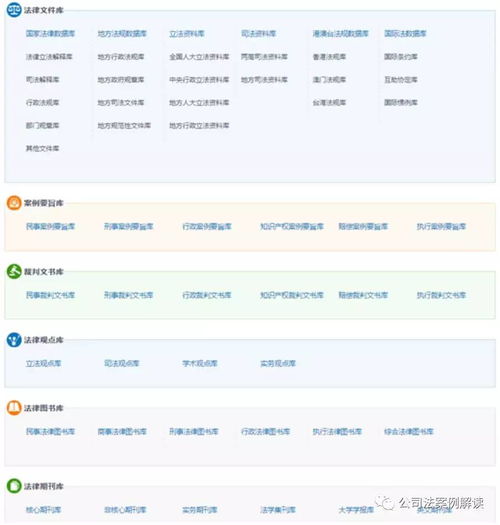Screen dimensions: 500x525
Task: Browse 行政法律图书库
Action: (x=265, y=431)
